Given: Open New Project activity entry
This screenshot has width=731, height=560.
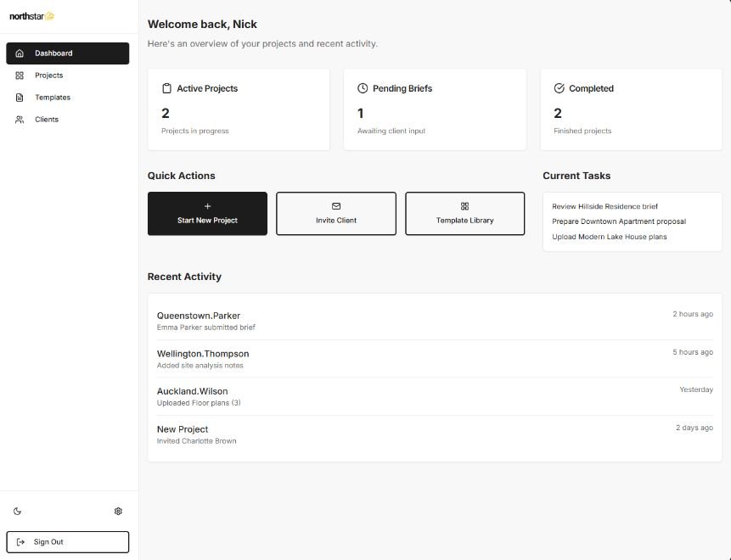Looking at the screenshot, I should point(435,434).
